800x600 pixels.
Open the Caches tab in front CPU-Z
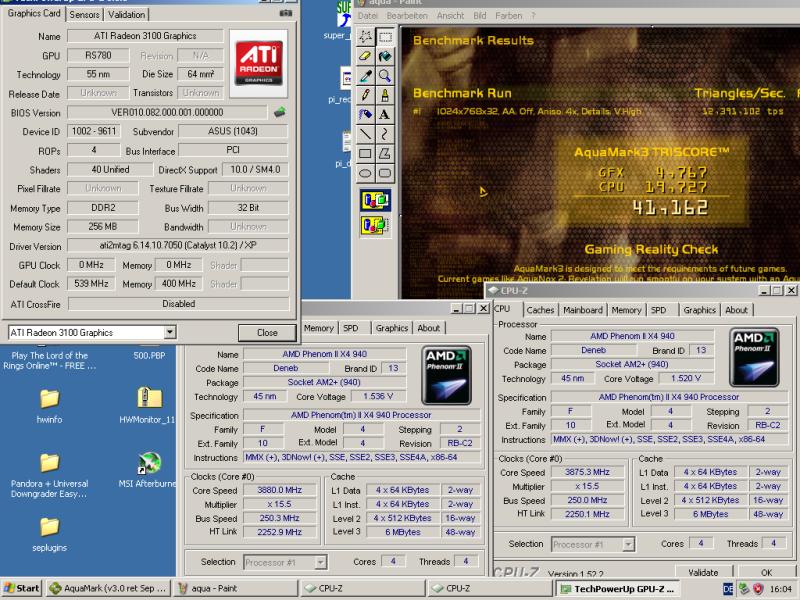pos(540,310)
